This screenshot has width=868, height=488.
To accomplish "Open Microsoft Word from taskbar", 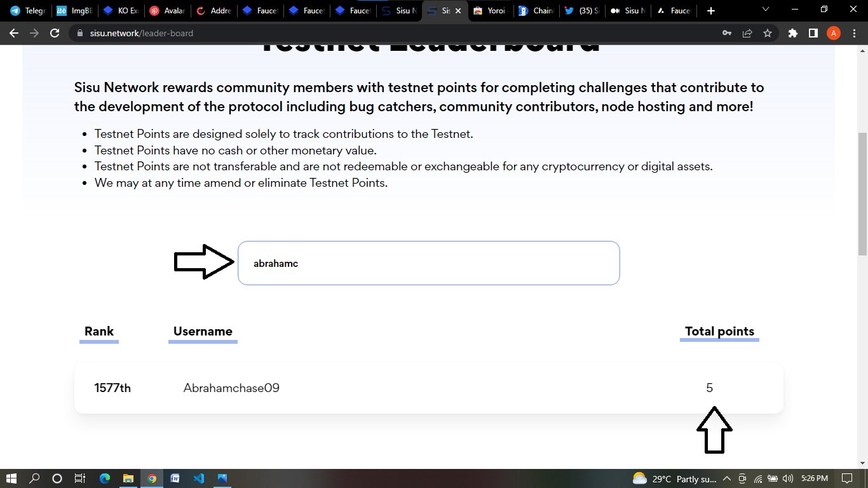I will tap(175, 478).
